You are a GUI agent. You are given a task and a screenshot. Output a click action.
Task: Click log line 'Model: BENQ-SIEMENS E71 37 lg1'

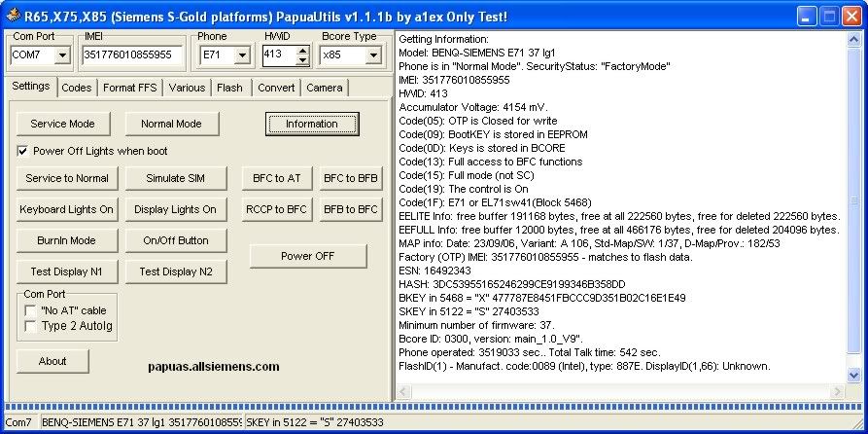pos(476,53)
